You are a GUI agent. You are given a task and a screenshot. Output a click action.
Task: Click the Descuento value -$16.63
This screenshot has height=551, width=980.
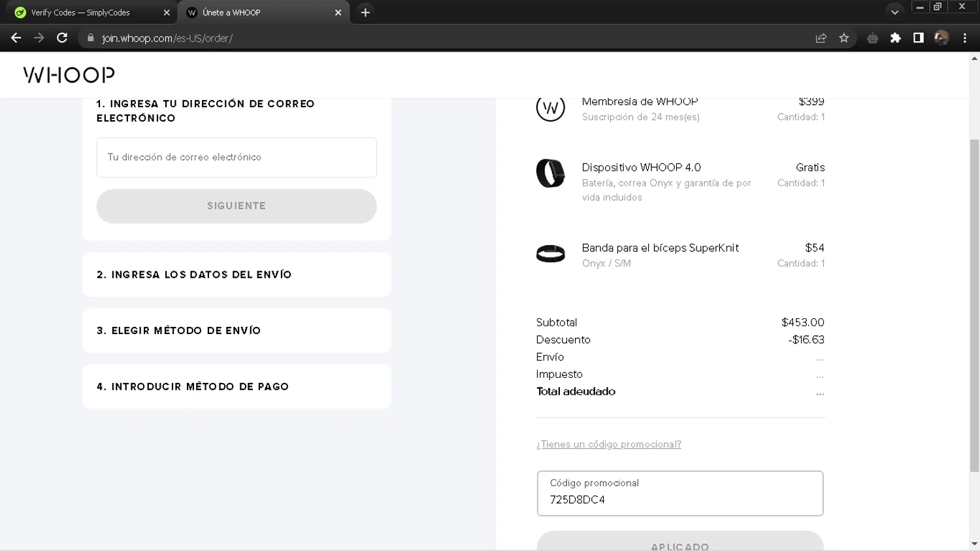click(x=806, y=340)
